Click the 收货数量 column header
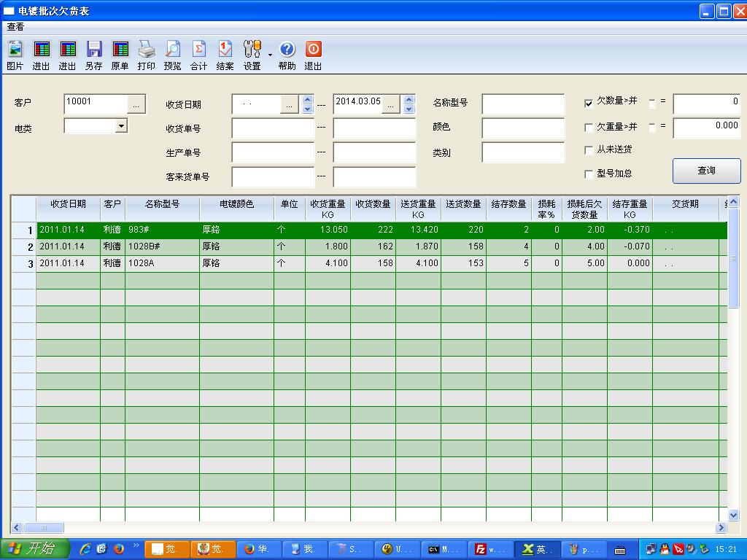Viewport: 747px width, 560px height. [x=373, y=209]
